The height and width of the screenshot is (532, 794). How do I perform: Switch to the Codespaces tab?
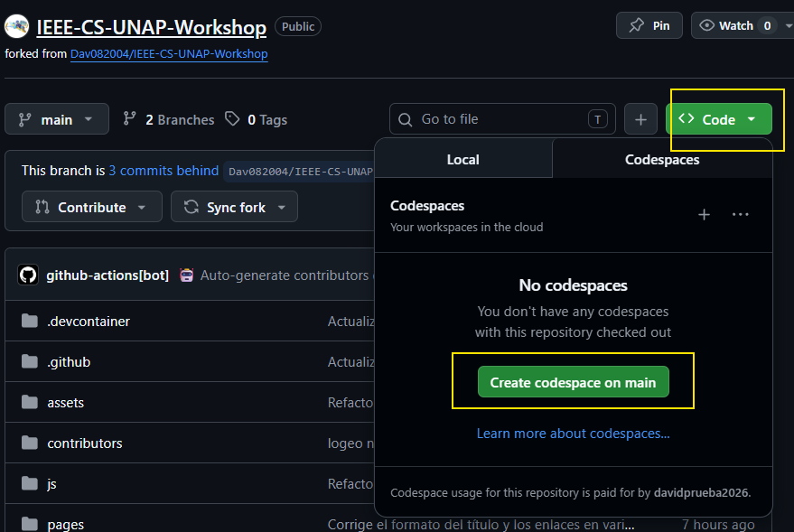pyautogui.click(x=662, y=160)
